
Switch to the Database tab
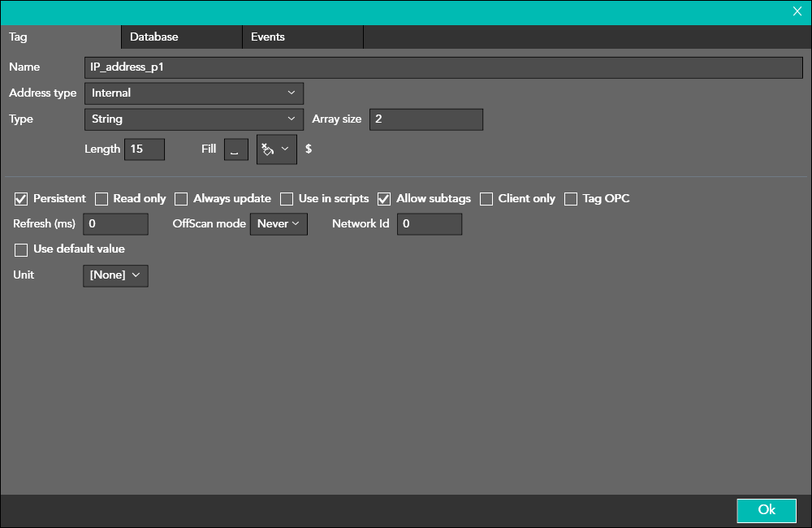(x=180, y=37)
